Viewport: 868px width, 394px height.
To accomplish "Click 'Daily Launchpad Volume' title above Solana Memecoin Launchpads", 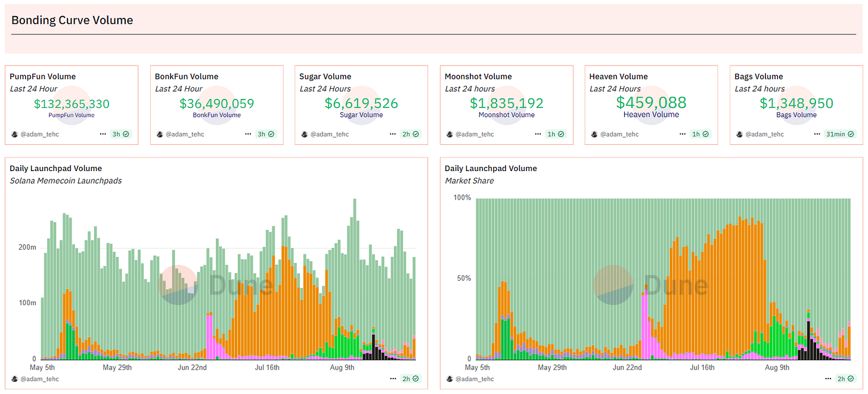I will pyautogui.click(x=55, y=169).
